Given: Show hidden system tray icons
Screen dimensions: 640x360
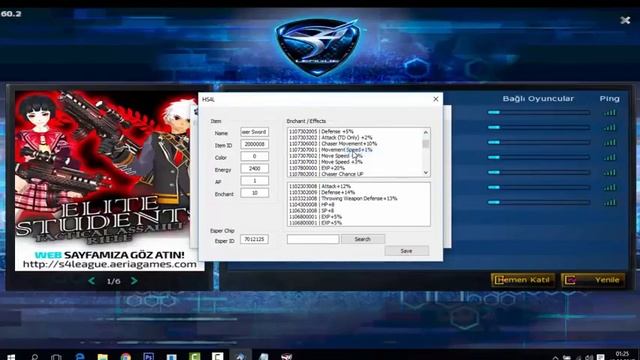Looking at the screenshot, I should [x=555, y=357].
